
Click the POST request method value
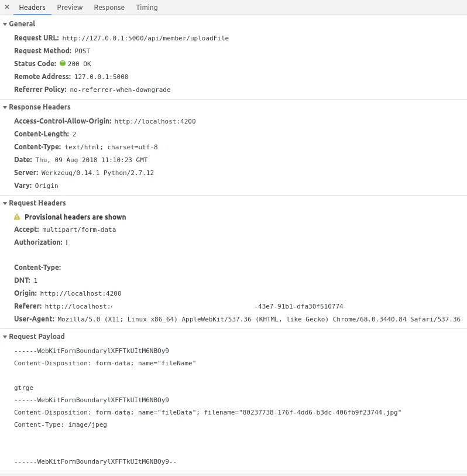click(x=82, y=51)
